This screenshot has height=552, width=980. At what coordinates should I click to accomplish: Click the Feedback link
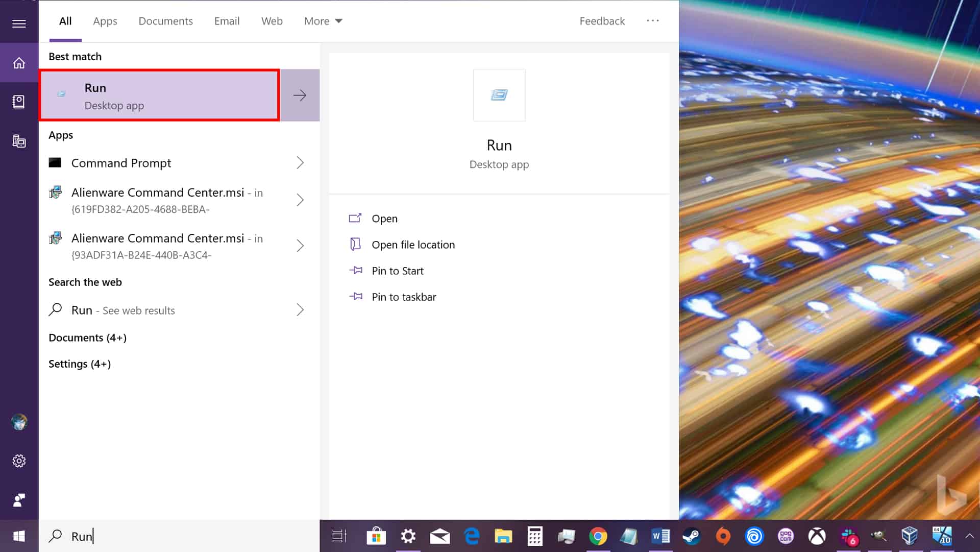pos(602,21)
